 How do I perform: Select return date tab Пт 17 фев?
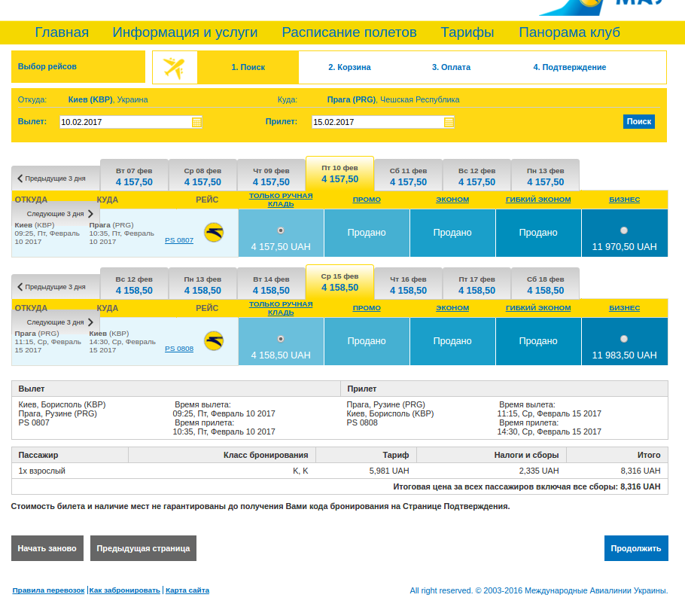click(x=476, y=285)
